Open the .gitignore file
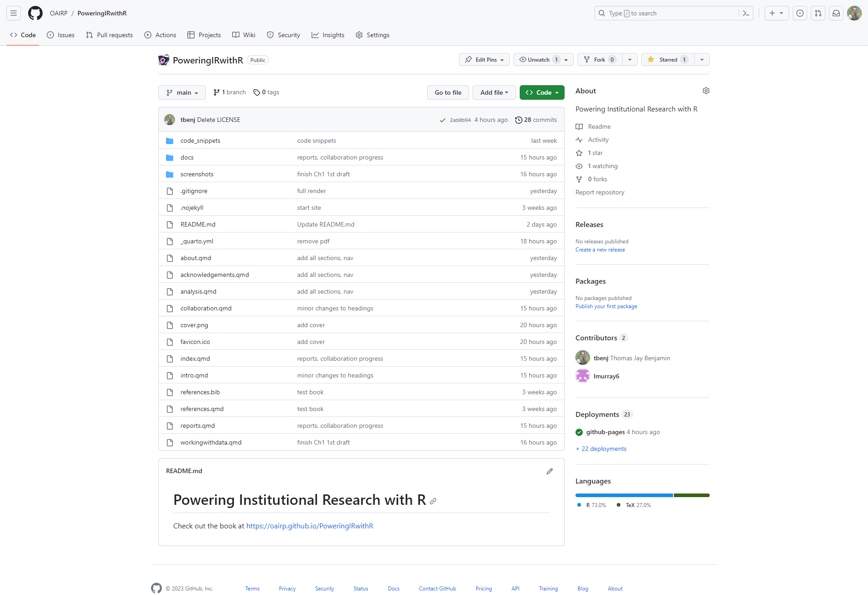This screenshot has height=595, width=868. tap(194, 191)
